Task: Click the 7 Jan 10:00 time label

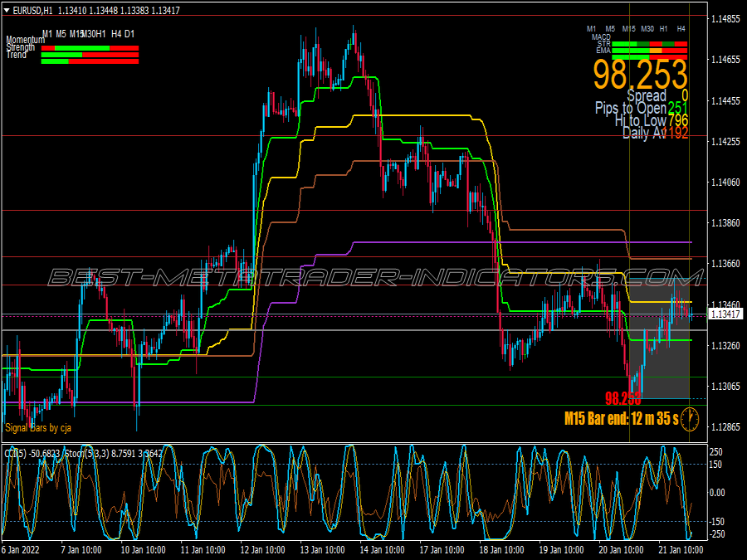Action: point(81,550)
